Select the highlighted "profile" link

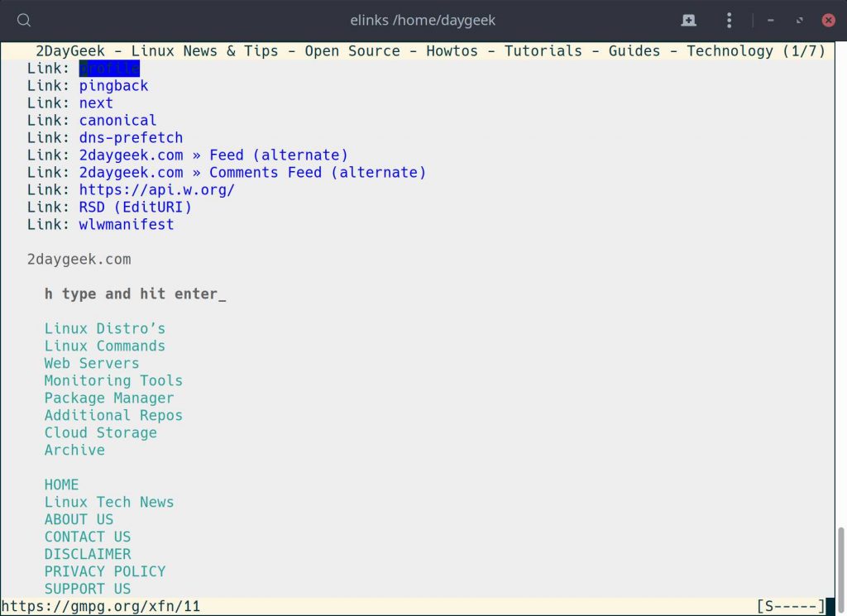click(108, 68)
